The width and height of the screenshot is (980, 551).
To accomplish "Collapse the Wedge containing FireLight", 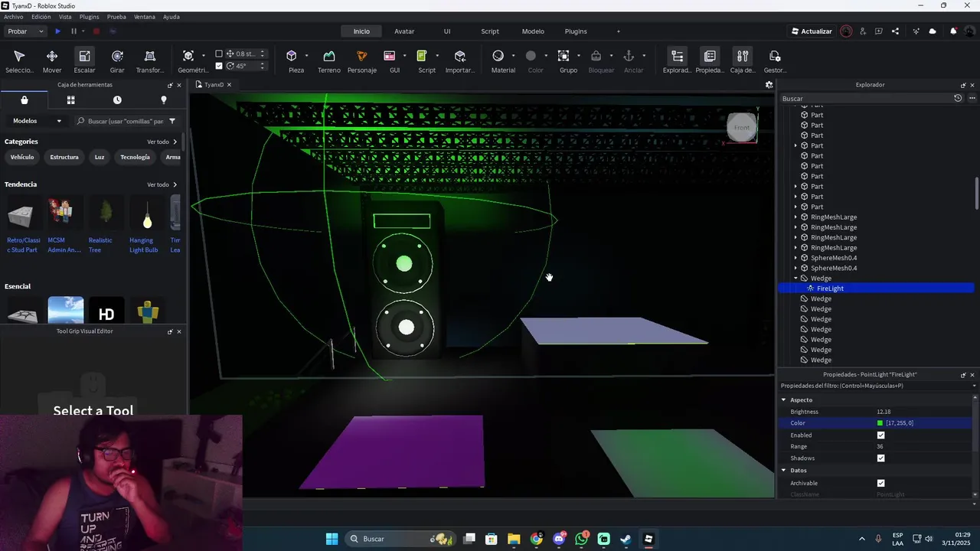I will click(795, 279).
